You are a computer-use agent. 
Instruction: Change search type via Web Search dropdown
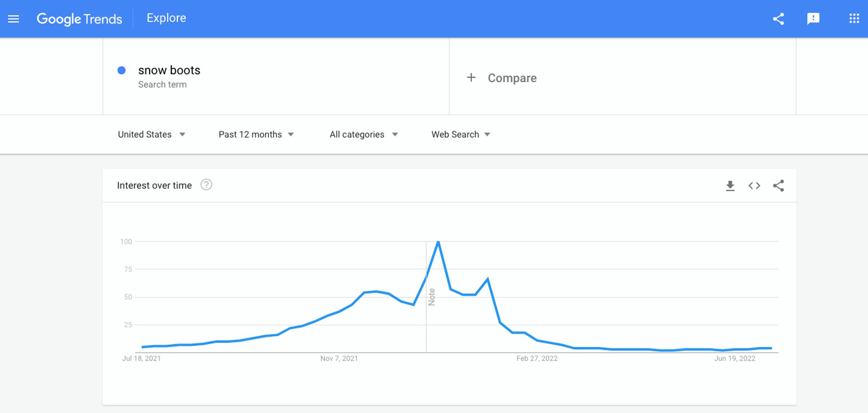[460, 134]
